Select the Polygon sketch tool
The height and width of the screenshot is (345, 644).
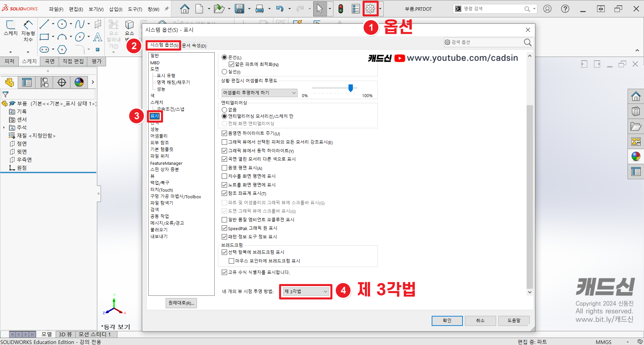point(62,50)
